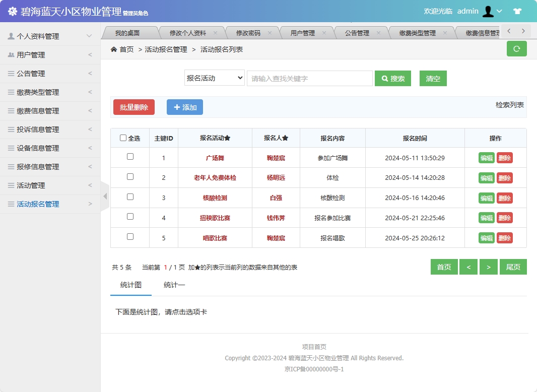537x392 pixels.
Task: Click the plus icon on the 添加 button
Action: pos(176,107)
